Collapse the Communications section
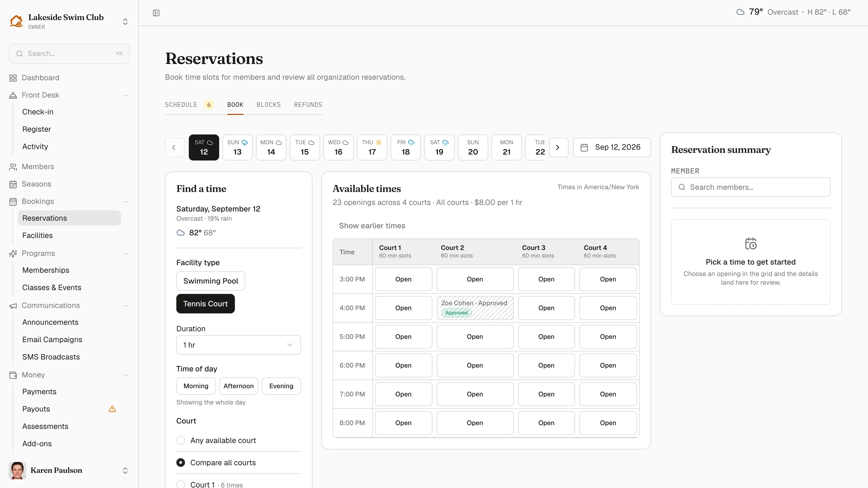Image resolution: width=868 pixels, height=488 pixels. pos(126,306)
